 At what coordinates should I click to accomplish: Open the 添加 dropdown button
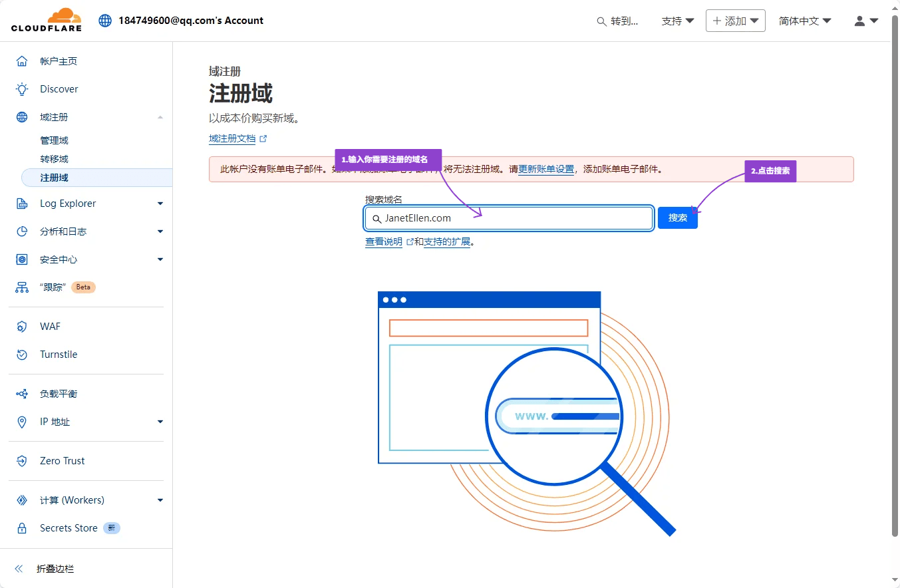tap(735, 21)
